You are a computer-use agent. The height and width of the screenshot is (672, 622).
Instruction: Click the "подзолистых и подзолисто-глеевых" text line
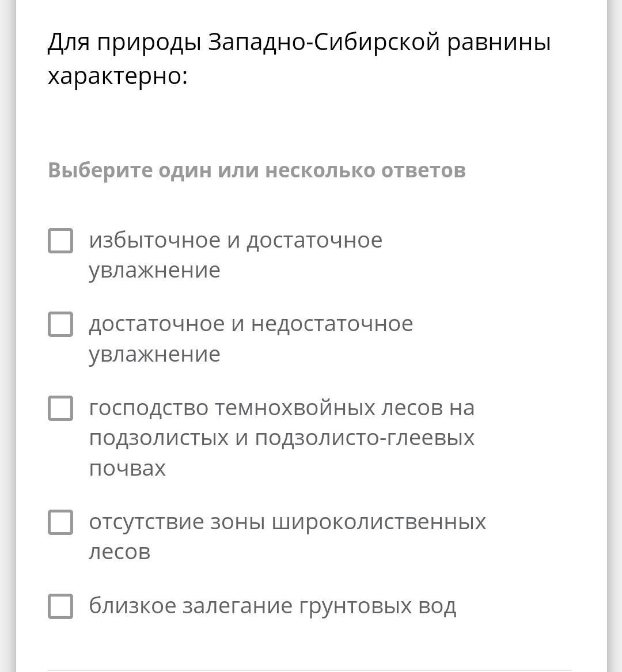282,438
